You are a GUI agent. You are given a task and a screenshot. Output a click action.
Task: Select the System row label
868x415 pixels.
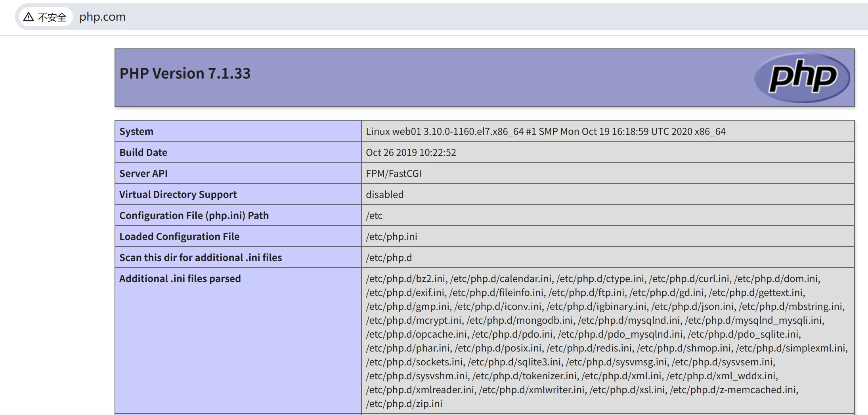coord(136,131)
